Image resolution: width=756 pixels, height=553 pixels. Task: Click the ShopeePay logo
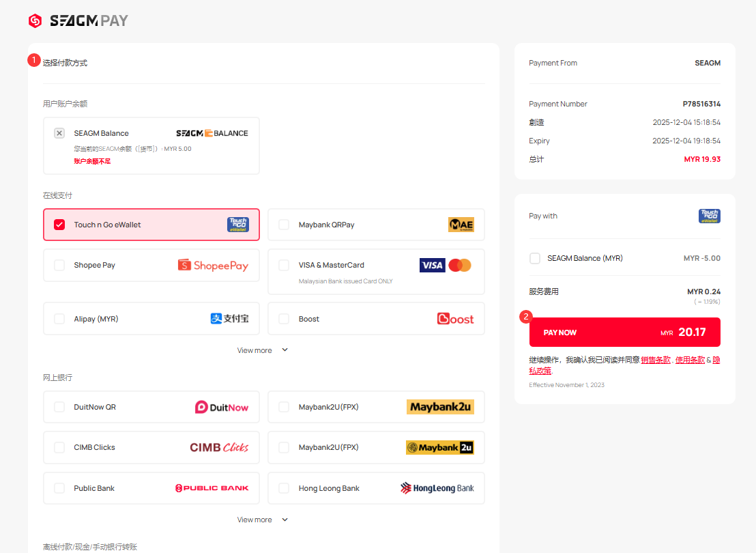coord(213,266)
